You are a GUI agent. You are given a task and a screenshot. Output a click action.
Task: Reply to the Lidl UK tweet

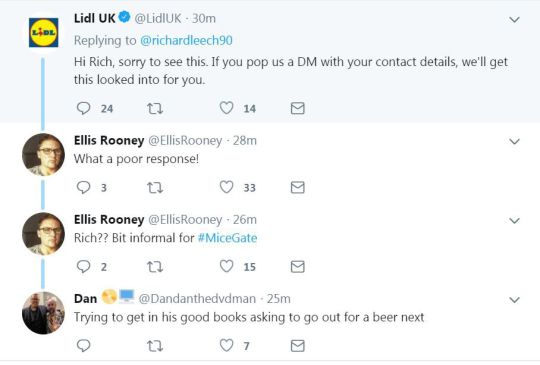[83, 108]
